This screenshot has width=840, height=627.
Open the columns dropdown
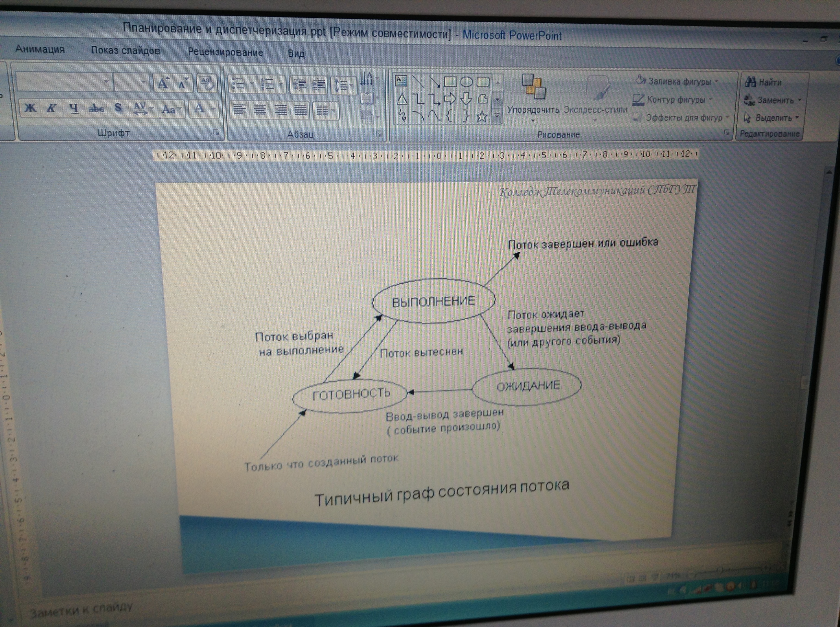point(326,111)
